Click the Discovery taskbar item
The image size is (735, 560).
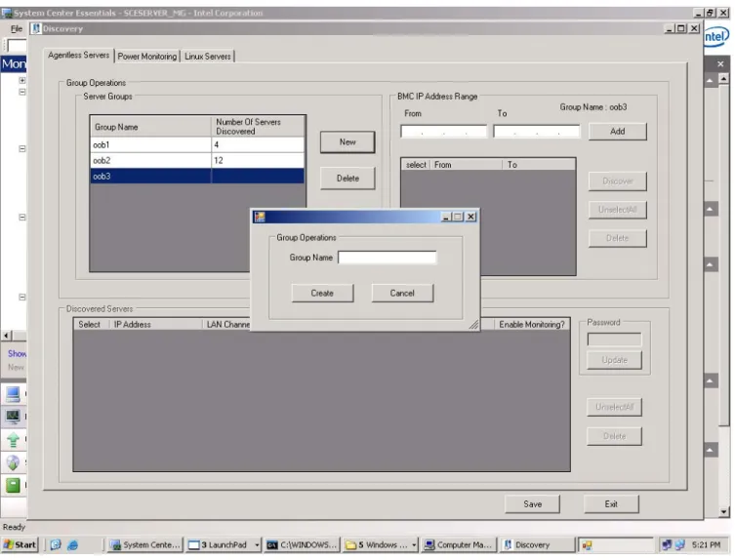(537, 544)
